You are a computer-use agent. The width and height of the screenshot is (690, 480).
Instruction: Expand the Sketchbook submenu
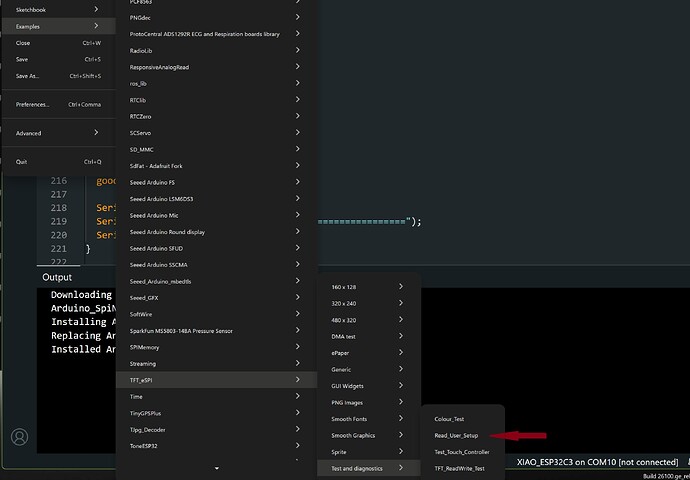tap(59, 10)
